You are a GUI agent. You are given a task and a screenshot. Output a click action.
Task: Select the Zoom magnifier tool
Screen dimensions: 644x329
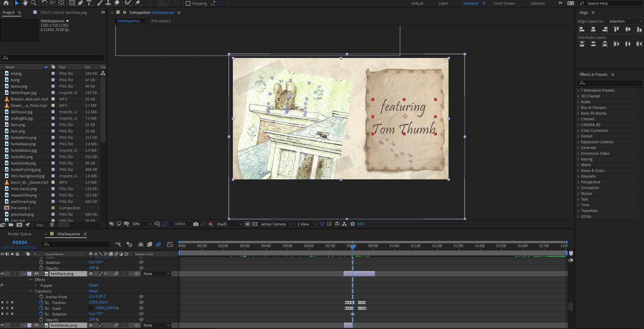click(x=34, y=3)
